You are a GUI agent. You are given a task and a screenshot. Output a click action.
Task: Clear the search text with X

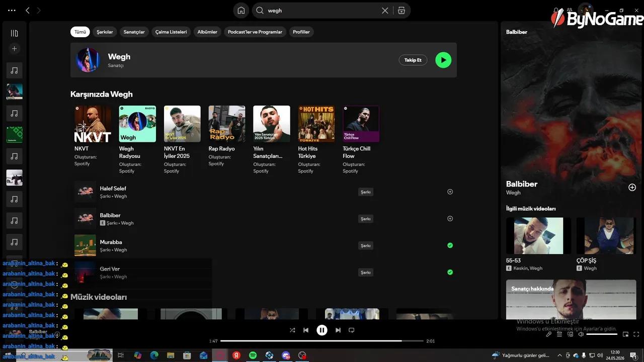pyautogui.click(x=385, y=11)
